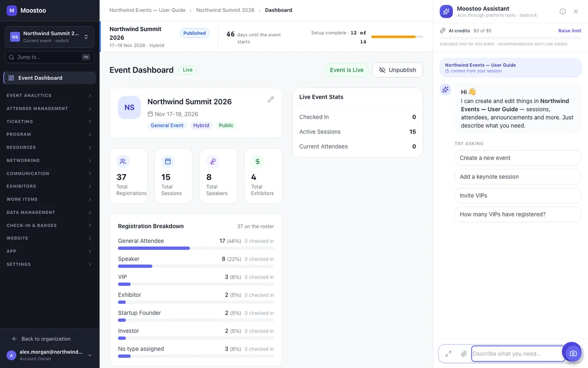Click the Moostoo logo icon in sidebar
This screenshot has height=368, width=588.
click(12, 10)
